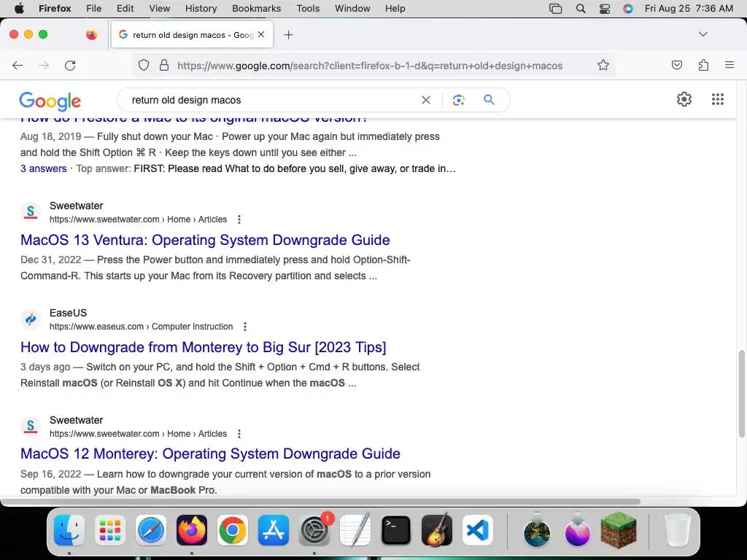Click the Siri menu bar icon
The image size is (747, 560).
628,9
